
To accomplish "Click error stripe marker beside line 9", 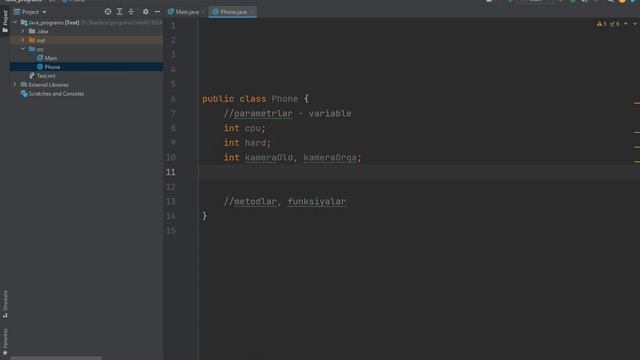I will coord(637,147).
